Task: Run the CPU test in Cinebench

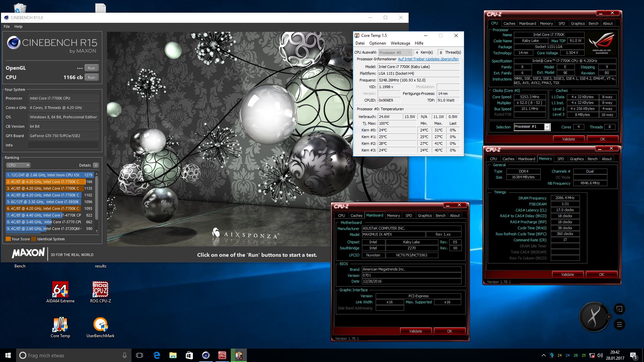Action: (91, 77)
